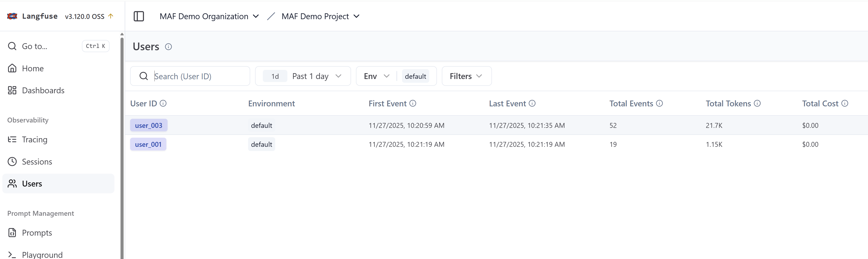This screenshot has height=259, width=868.
Task: Click the User ID column info icon
Action: click(163, 103)
